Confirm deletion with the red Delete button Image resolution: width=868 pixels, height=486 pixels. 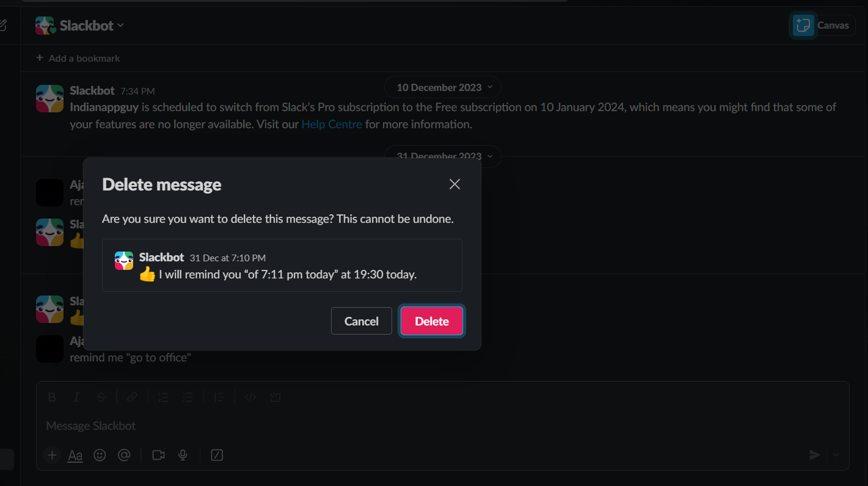pos(432,321)
